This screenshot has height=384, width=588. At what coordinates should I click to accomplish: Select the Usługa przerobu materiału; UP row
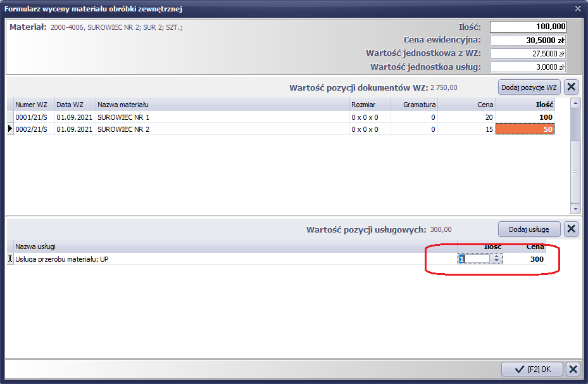tap(190, 259)
